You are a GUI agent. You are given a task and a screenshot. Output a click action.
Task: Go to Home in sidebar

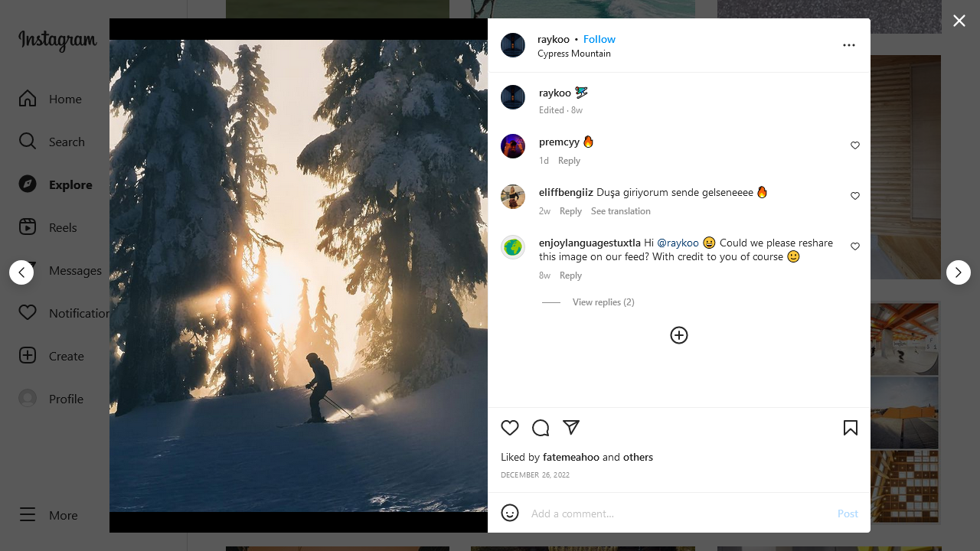point(51,99)
